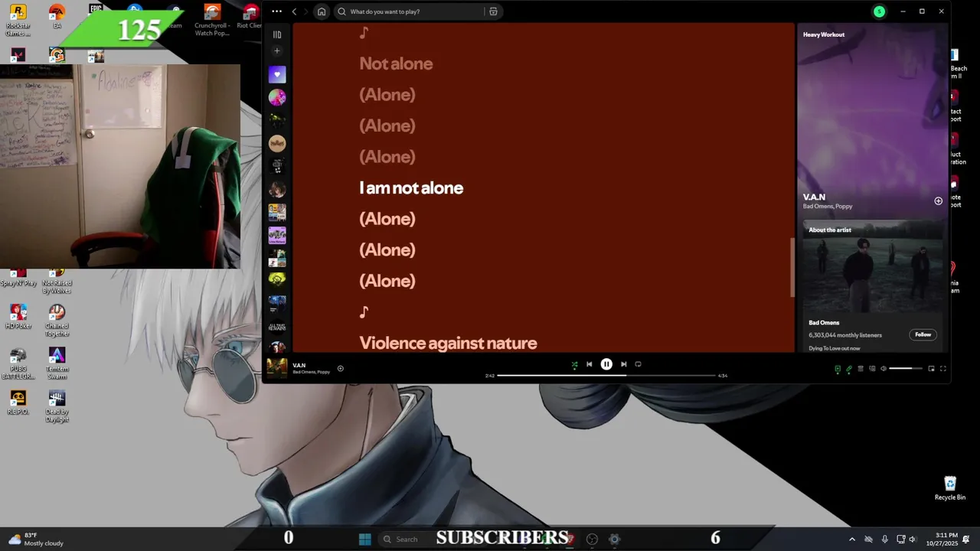Select the Dead by Daylight desktop shortcut
This screenshot has height=551, width=980.
pos(57,406)
